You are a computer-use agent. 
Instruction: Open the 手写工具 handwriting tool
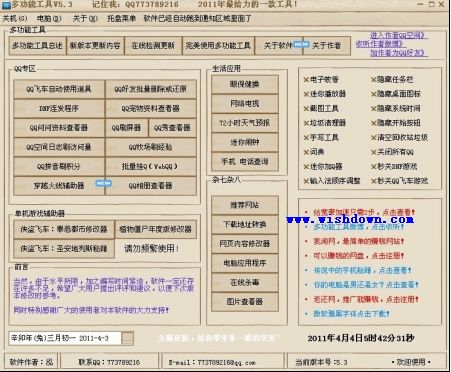(321, 137)
